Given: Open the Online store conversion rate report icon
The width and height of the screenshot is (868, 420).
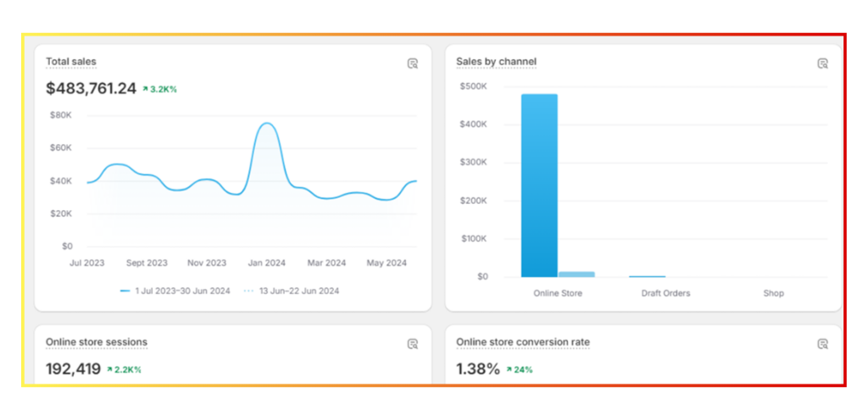Looking at the screenshot, I should coord(822,344).
